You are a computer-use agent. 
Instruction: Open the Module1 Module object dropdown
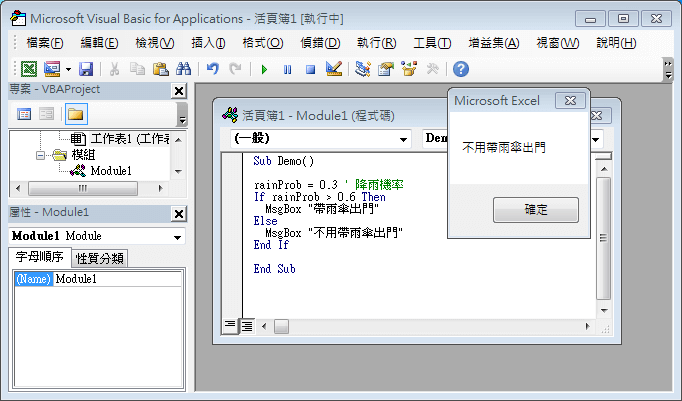[177, 237]
